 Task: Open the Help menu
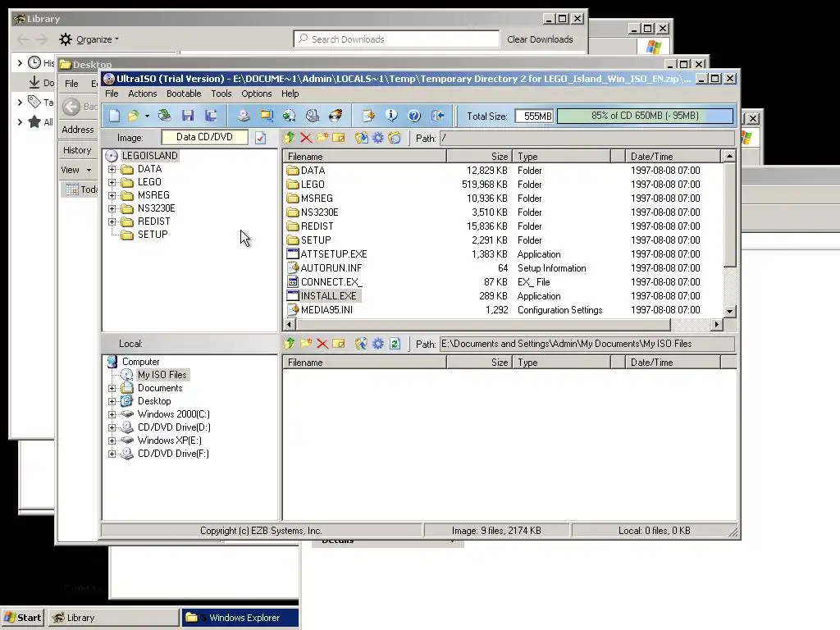[290, 94]
